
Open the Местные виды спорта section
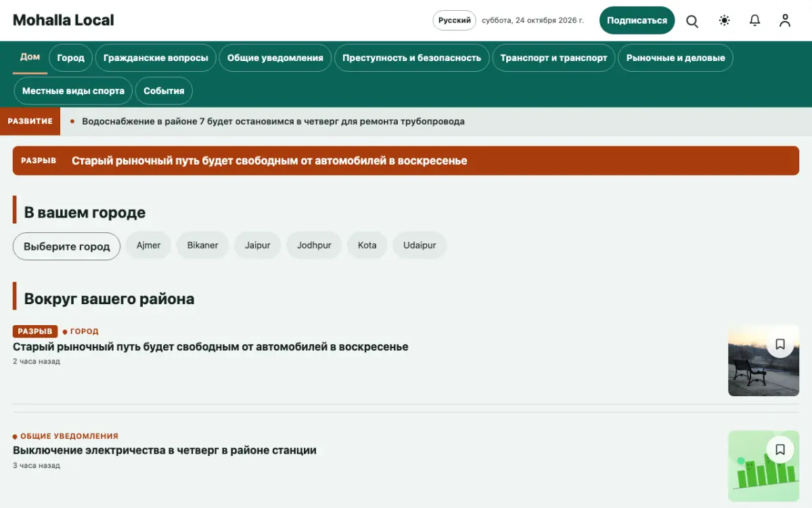(73, 91)
